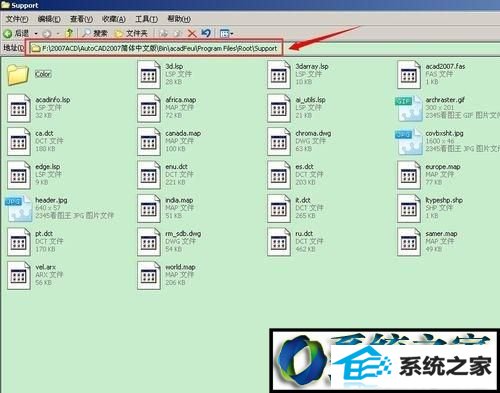Select the canada.map file icon
Screen dimensions: 500x393
pyautogui.click(x=149, y=141)
